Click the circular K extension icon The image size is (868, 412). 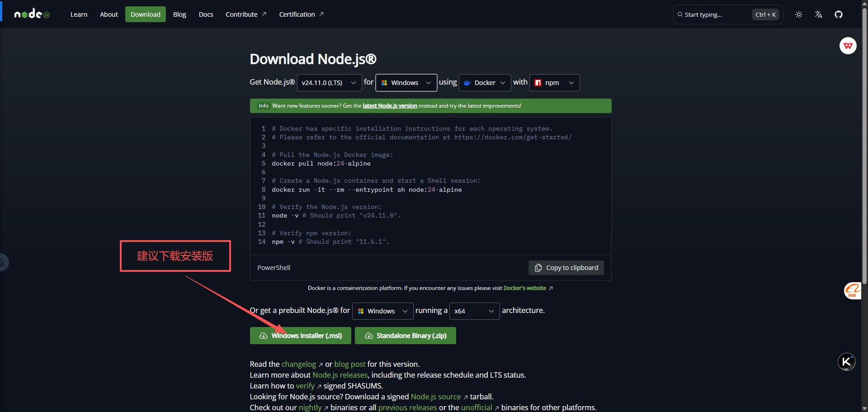[x=846, y=362]
